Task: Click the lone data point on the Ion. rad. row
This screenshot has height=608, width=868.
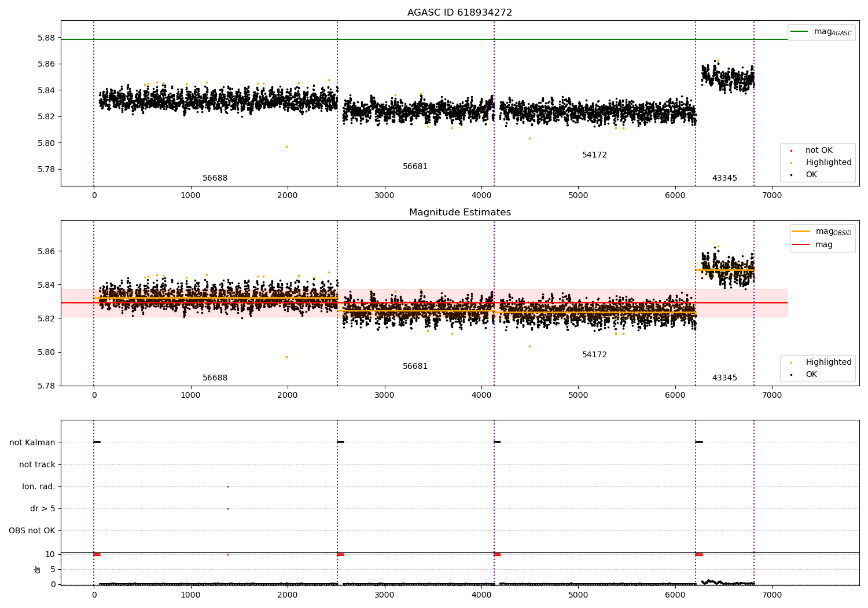Action: [x=228, y=486]
